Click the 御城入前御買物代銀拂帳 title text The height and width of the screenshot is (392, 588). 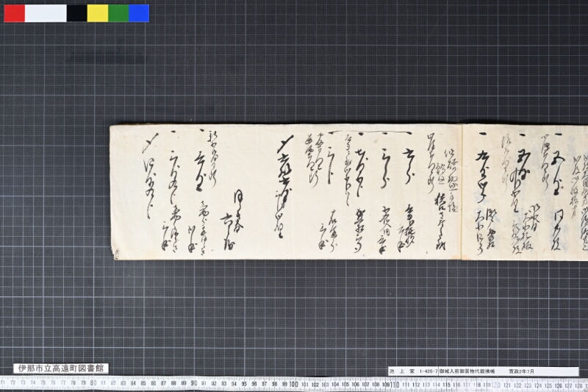(467, 371)
